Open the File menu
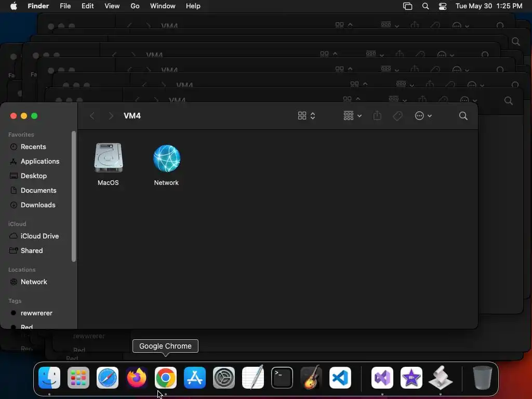Screen dimensions: 532x399 65,6
